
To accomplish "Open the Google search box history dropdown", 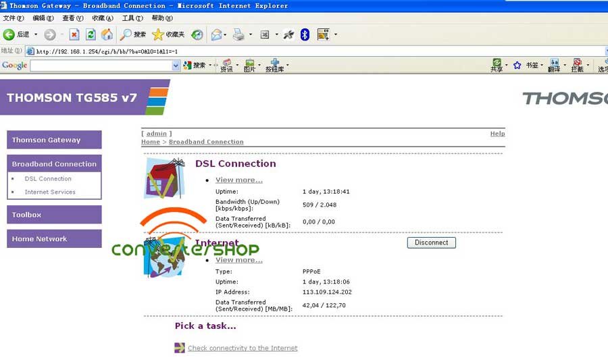I will [x=176, y=66].
